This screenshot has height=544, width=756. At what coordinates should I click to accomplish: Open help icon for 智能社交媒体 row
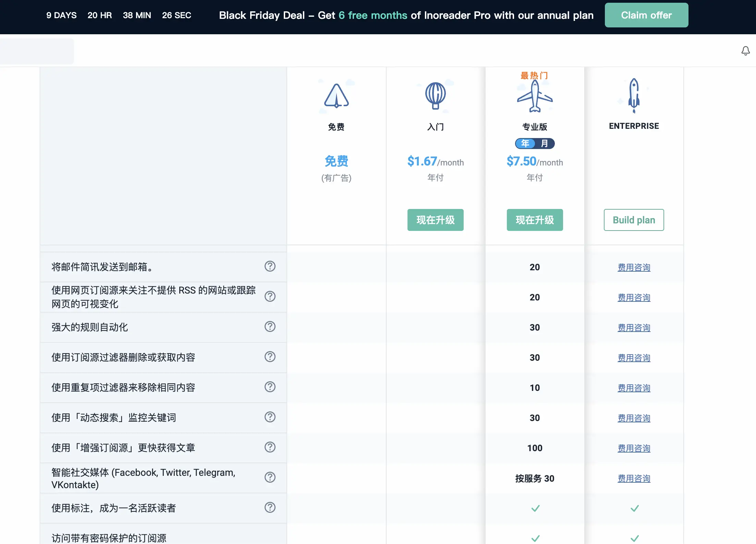point(270,477)
